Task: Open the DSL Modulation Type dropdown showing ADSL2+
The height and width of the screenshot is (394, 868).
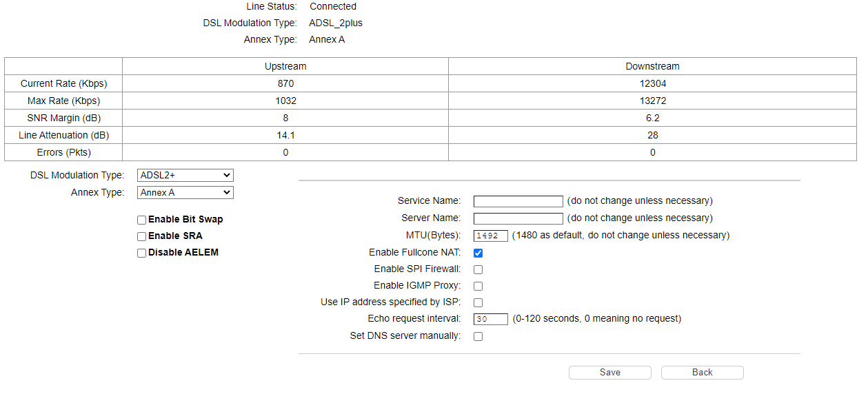Action: click(185, 176)
